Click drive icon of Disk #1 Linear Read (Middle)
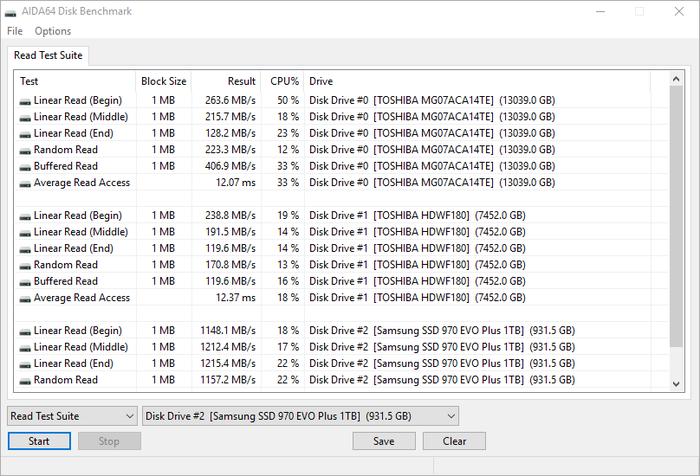The width and height of the screenshot is (700, 476). click(x=25, y=234)
